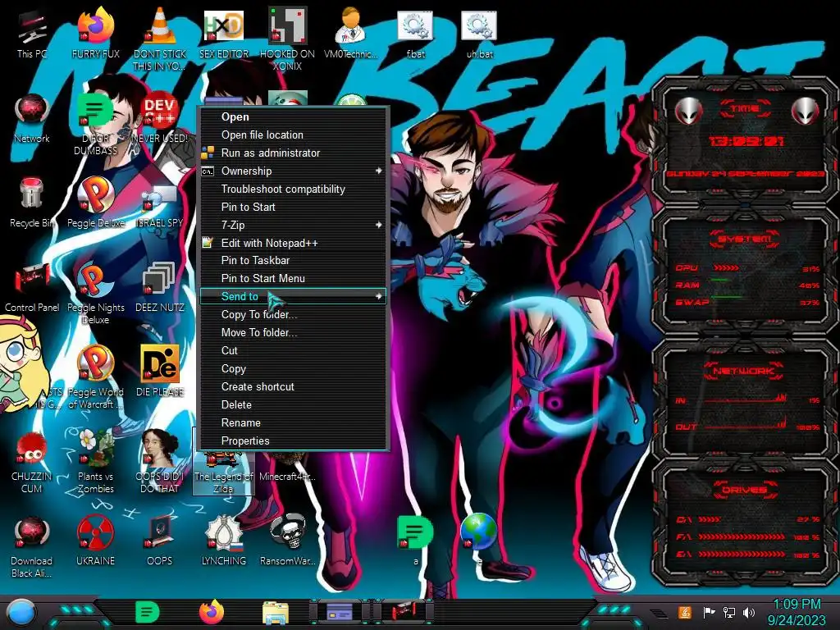Select Cut in the context menu
Screen dimensions: 840x630
click(293, 350)
